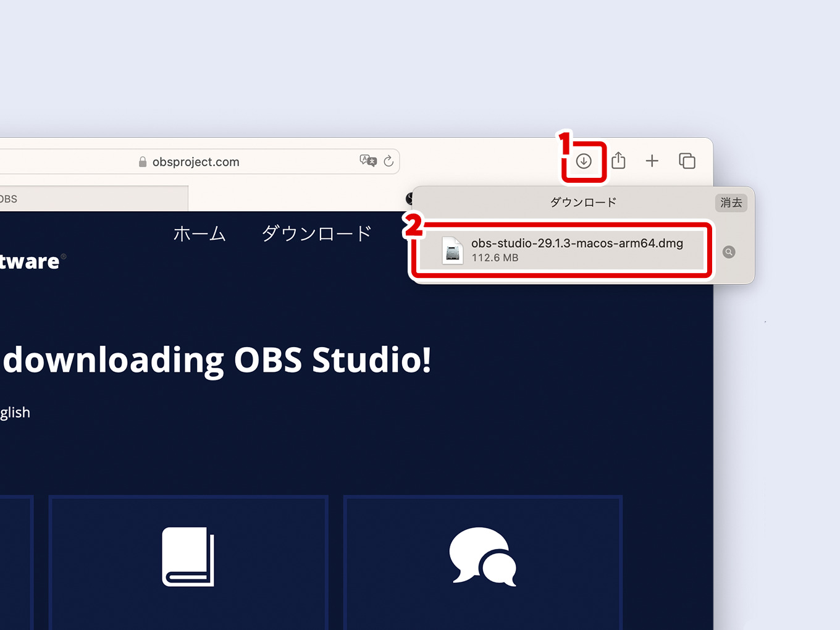Viewport: 840px width, 630px height.
Task: Click the ダウンロード popover title
Action: point(583,203)
